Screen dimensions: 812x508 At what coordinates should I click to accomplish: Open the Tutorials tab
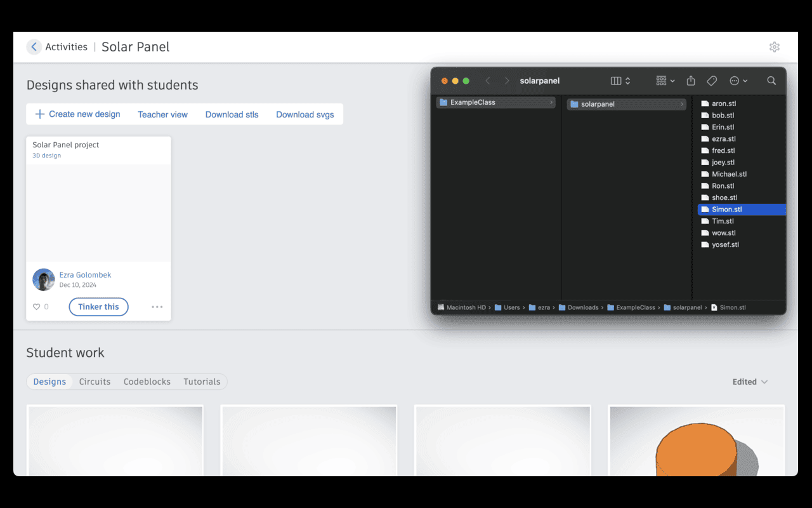[x=202, y=382]
